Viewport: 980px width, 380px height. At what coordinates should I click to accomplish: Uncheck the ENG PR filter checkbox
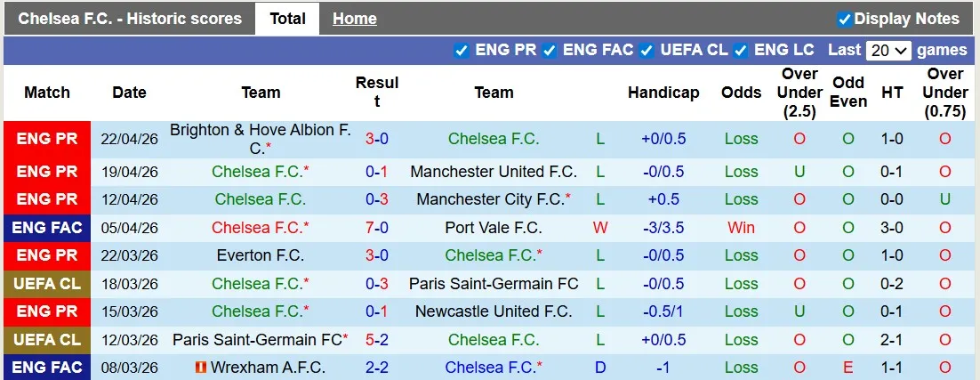(x=461, y=50)
